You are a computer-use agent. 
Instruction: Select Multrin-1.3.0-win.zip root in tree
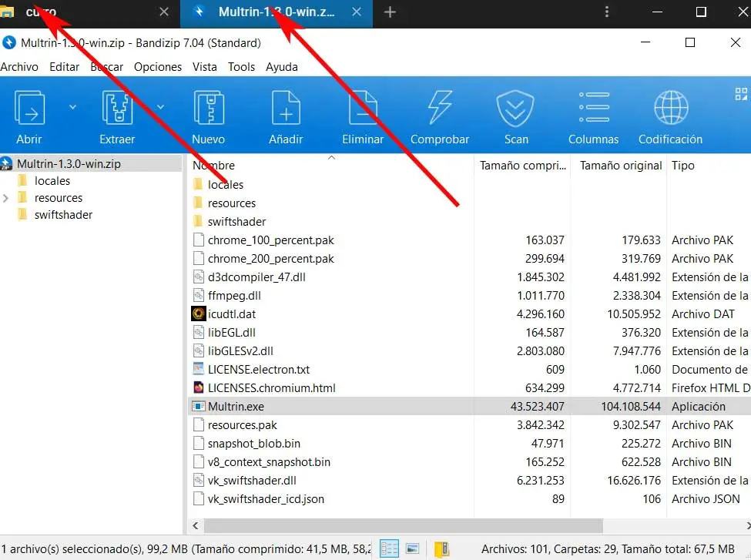tap(69, 164)
